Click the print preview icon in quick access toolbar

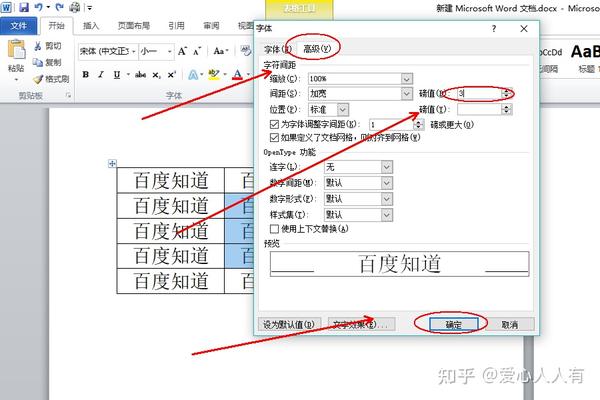pyautogui.click(x=75, y=7)
